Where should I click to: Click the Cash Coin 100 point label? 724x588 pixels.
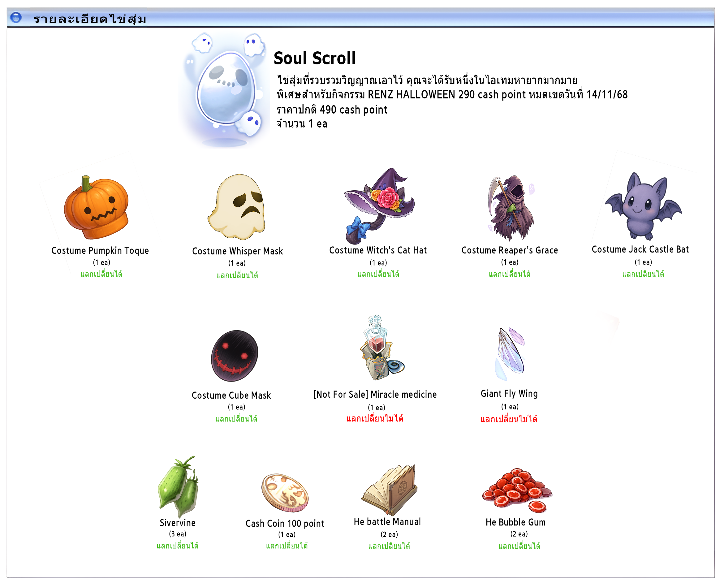(x=285, y=524)
